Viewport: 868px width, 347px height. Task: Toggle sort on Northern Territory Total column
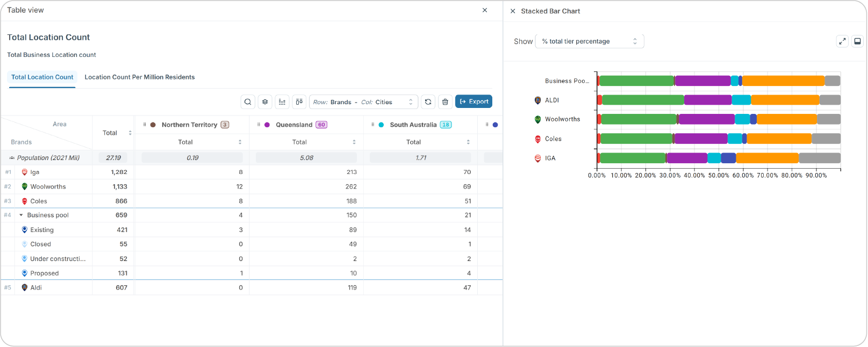click(x=240, y=142)
